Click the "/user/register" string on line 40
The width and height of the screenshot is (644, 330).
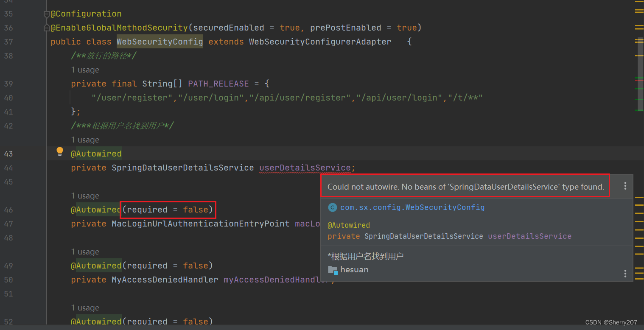pos(132,98)
